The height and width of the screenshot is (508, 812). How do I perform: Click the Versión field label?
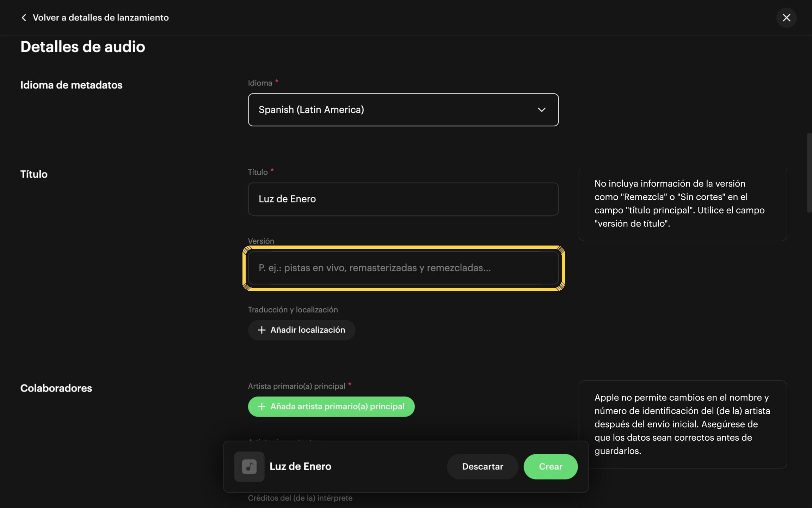click(x=261, y=241)
